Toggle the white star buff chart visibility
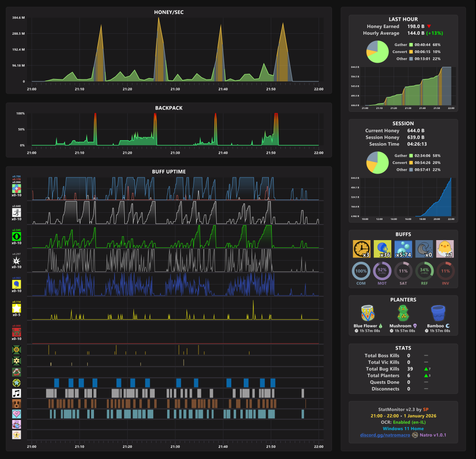The width and height of the screenshot is (476, 459). tap(16, 260)
